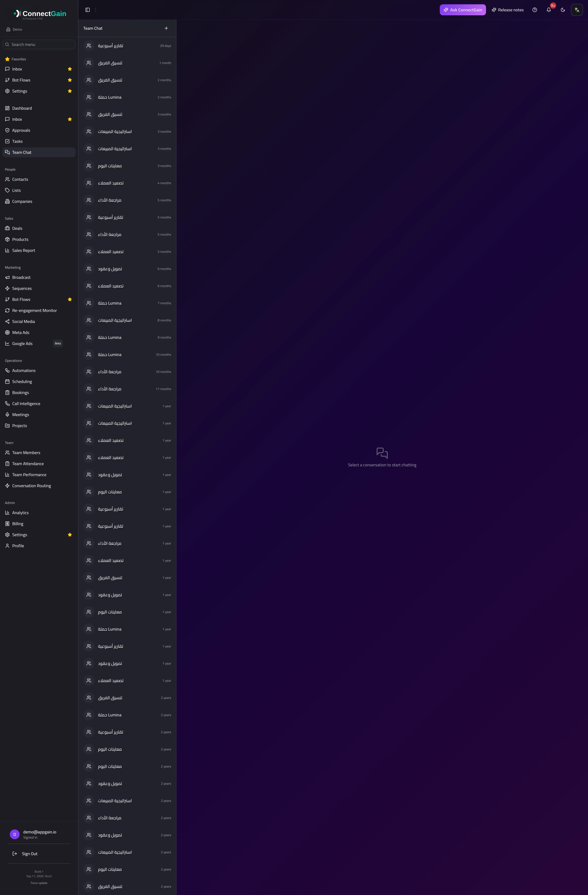The image size is (588, 895).
Task: Click the Team Members people icon
Action: (x=7, y=452)
